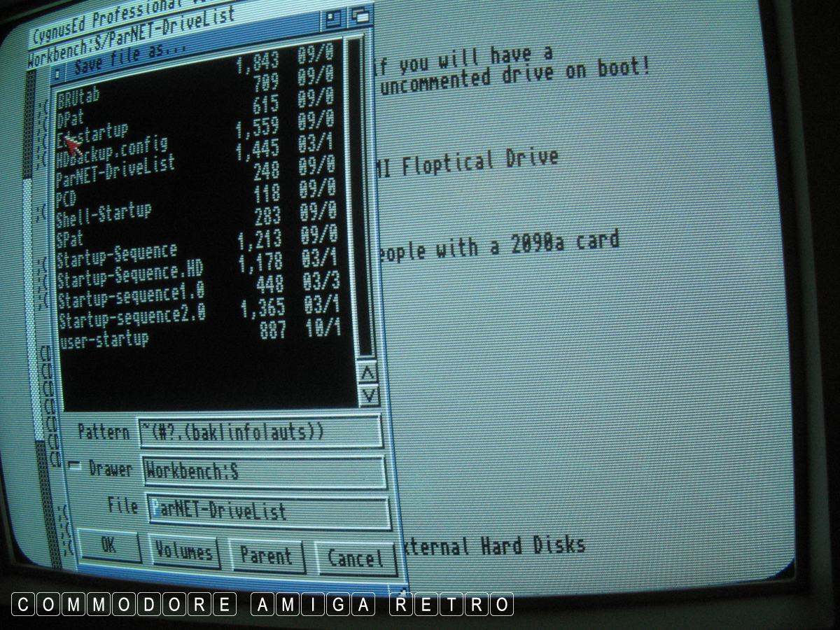Click the file list scroll up arrow

[368, 373]
